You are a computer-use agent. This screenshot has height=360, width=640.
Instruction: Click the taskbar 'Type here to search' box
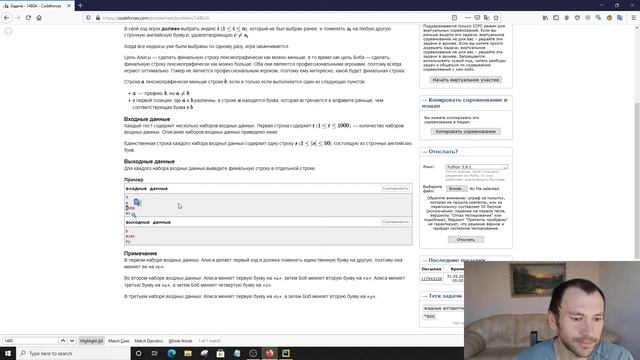73,353
